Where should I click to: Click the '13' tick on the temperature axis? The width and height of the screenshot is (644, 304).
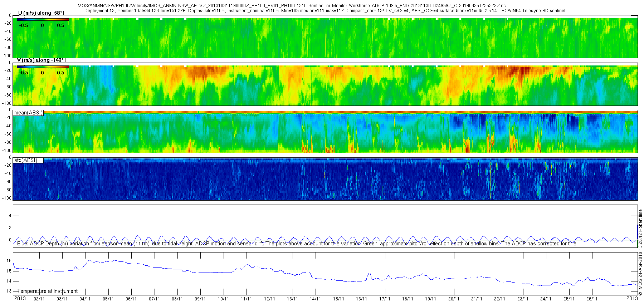coord(9,291)
